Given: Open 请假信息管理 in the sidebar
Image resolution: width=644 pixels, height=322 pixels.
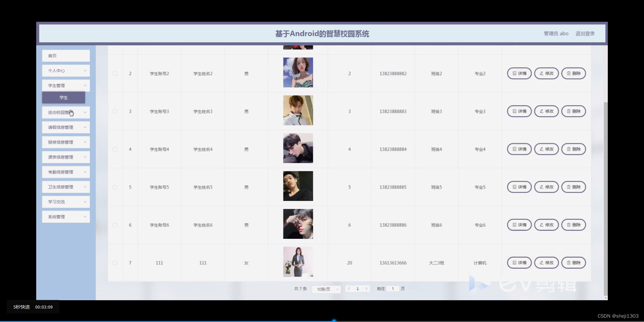Looking at the screenshot, I should pos(65,127).
